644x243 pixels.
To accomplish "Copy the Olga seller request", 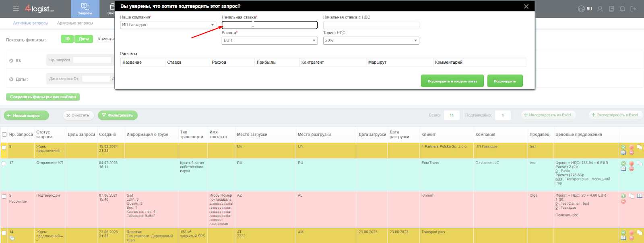I will point(632,196).
